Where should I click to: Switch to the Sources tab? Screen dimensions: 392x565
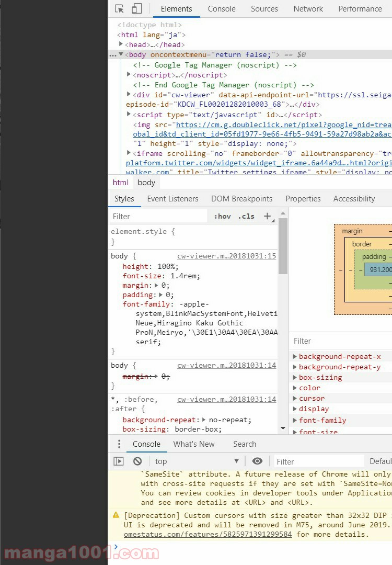coord(264,9)
